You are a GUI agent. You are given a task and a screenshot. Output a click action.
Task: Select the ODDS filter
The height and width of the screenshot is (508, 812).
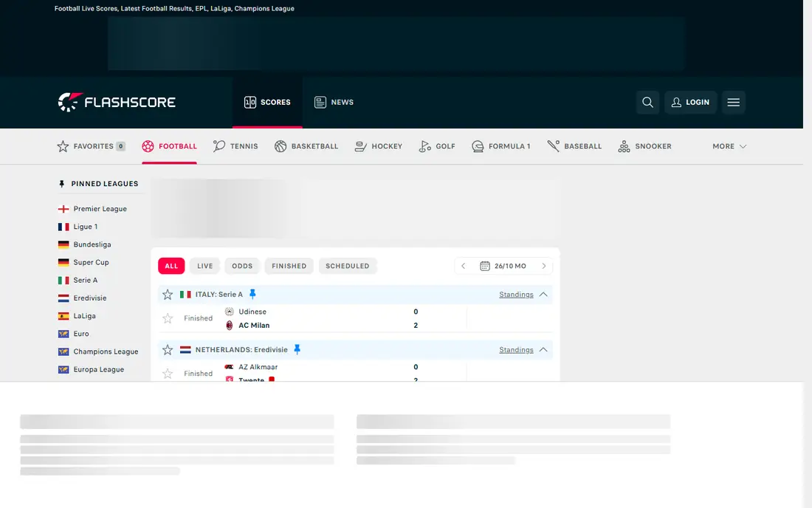pyautogui.click(x=242, y=266)
